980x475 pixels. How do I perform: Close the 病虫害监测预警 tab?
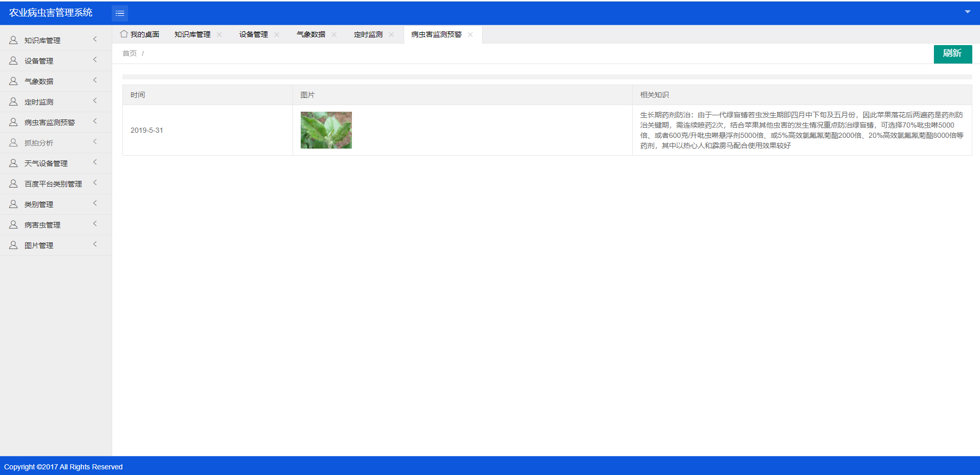click(x=470, y=34)
